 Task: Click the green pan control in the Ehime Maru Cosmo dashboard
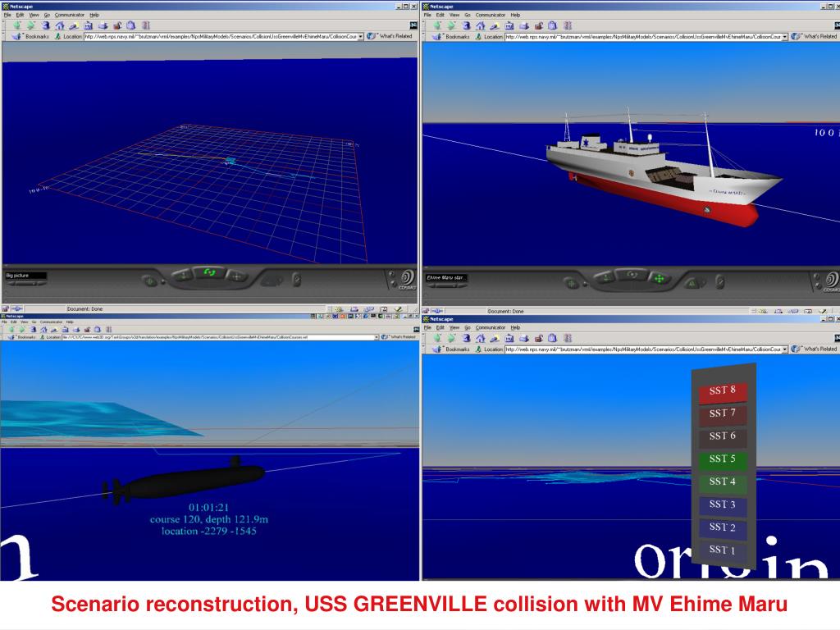tap(659, 278)
